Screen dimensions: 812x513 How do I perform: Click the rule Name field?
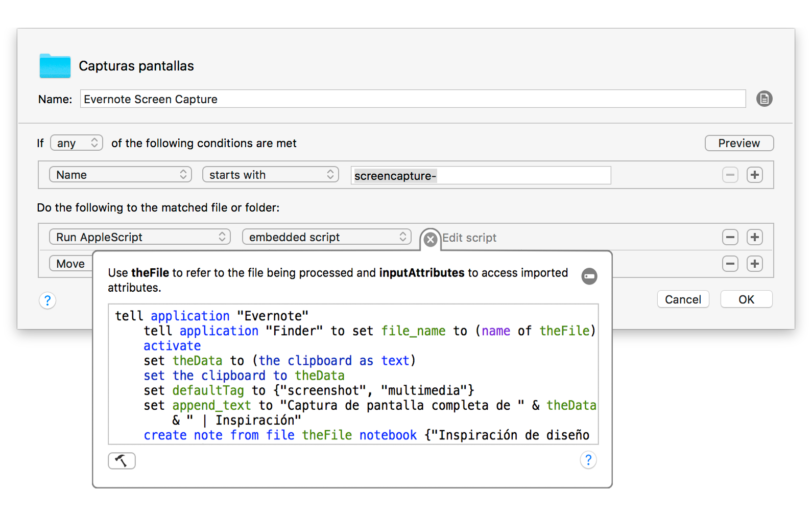(x=413, y=99)
